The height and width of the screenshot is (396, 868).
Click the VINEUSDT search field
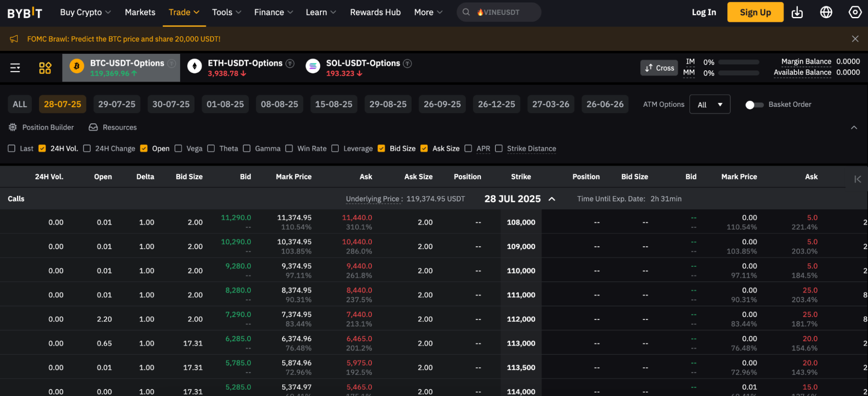[498, 12]
